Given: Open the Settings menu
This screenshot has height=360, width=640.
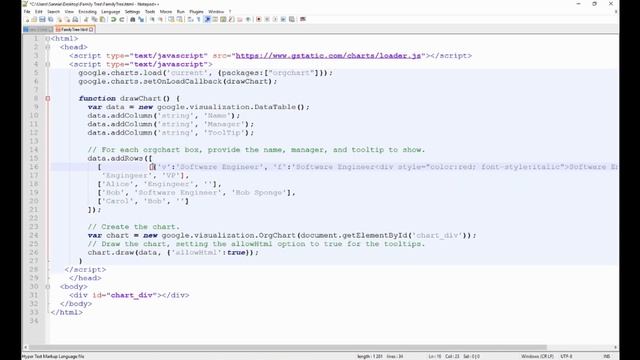Looking at the screenshot, I should click(x=132, y=12).
